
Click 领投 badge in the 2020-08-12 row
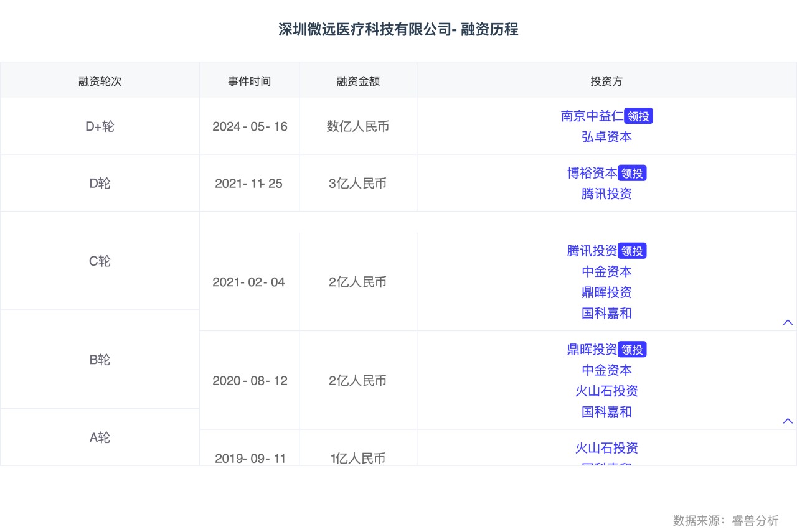coord(632,350)
